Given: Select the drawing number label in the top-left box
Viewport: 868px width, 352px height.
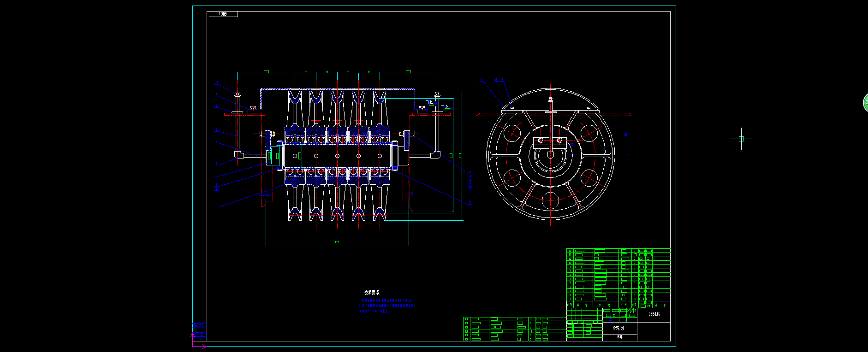Looking at the screenshot, I should tap(223, 14).
